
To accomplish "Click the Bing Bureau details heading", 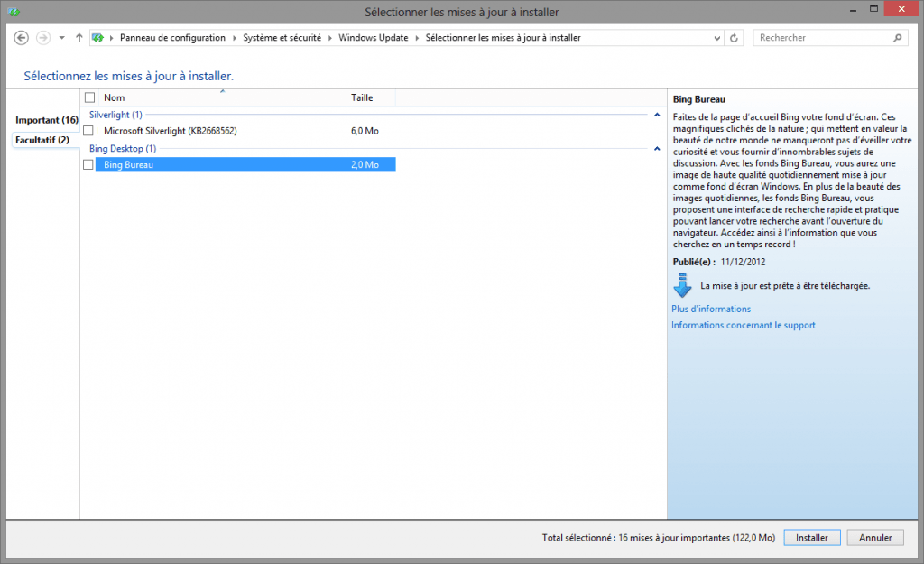I will pyautogui.click(x=699, y=99).
